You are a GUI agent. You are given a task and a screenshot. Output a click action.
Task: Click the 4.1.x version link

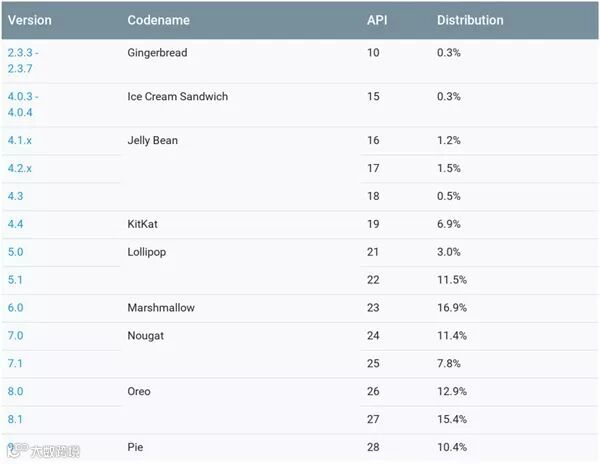tap(20, 141)
